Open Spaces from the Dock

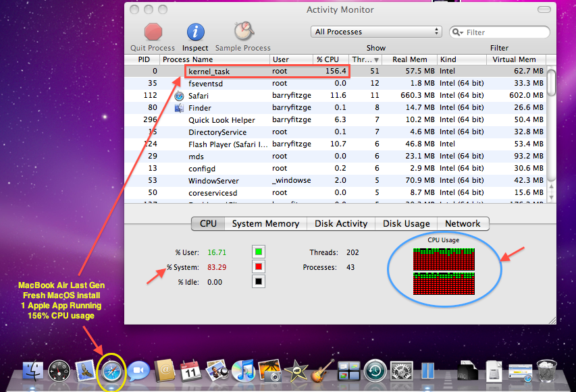pyautogui.click(x=349, y=371)
